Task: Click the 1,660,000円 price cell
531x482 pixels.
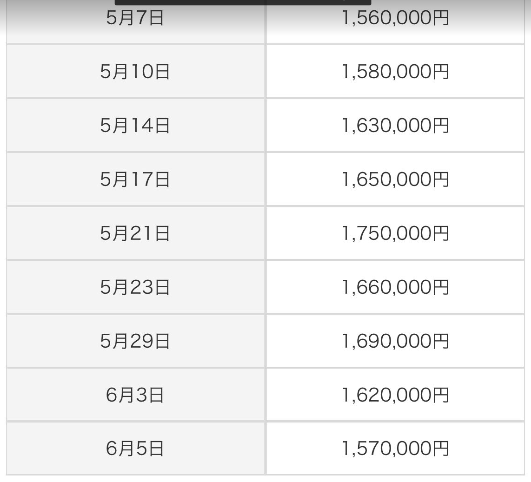Action: click(395, 287)
